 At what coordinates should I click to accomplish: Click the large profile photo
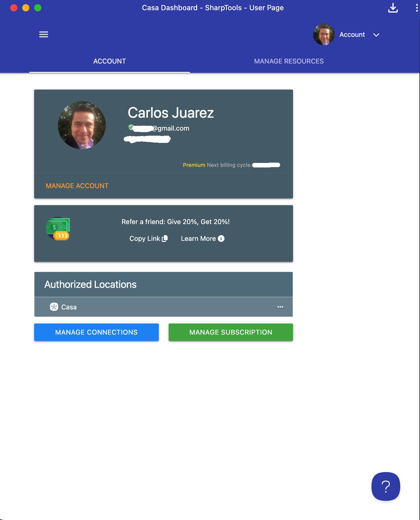pyautogui.click(x=82, y=125)
